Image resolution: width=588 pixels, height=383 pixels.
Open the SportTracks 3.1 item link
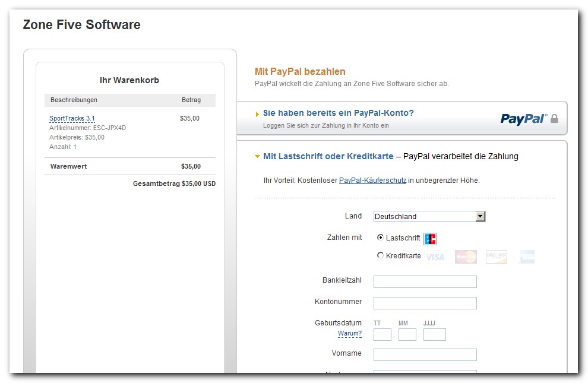click(x=72, y=119)
